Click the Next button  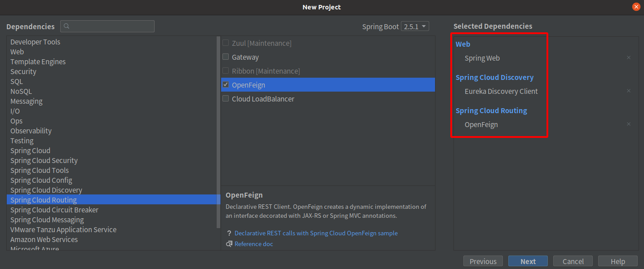coord(528,261)
